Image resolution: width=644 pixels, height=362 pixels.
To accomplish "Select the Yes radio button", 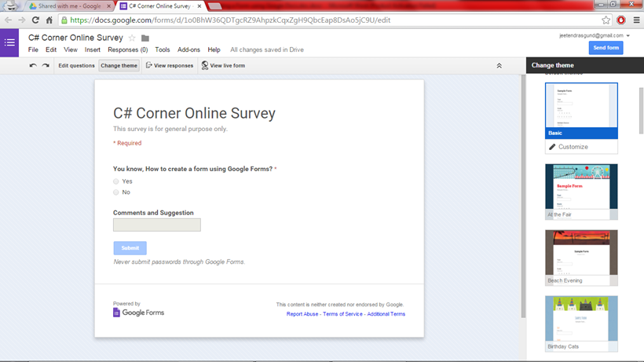I will pos(115,181).
